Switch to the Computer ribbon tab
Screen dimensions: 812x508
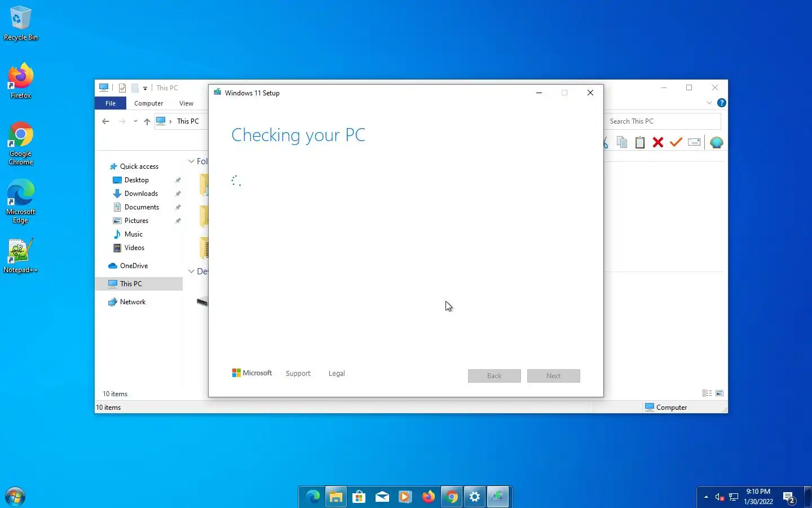click(x=149, y=103)
